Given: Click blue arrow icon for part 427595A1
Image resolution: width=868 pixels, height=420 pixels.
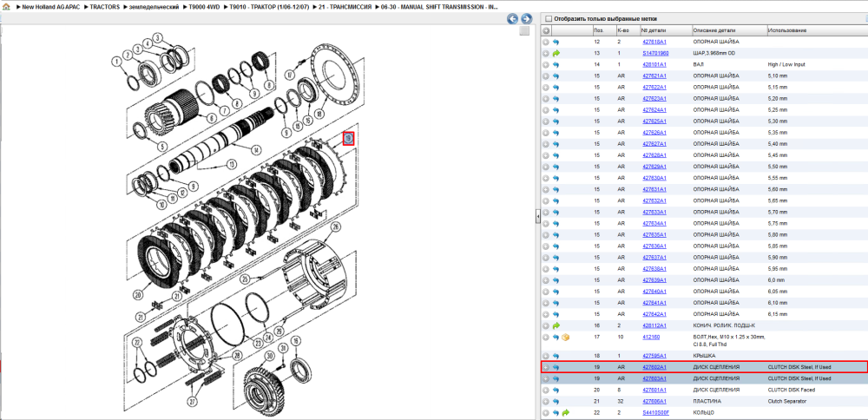Looking at the screenshot, I should pos(556,356).
